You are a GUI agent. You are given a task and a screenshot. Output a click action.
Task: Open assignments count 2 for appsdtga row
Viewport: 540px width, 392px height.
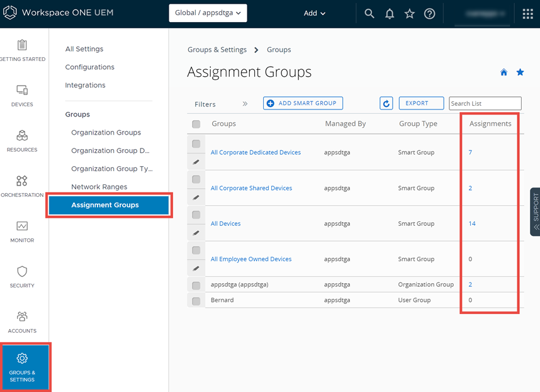pyautogui.click(x=470, y=284)
